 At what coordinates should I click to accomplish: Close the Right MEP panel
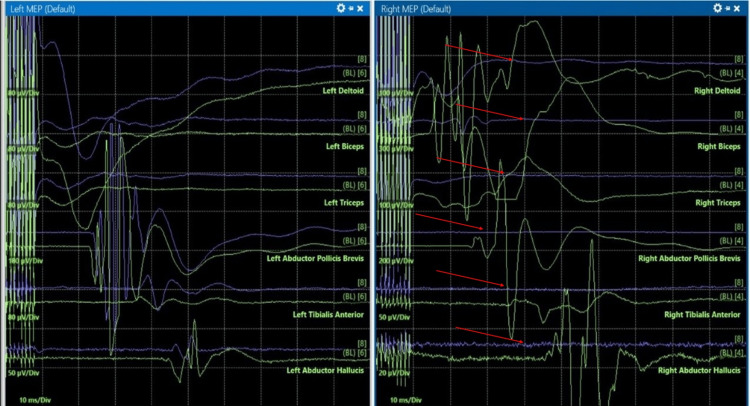pos(737,9)
